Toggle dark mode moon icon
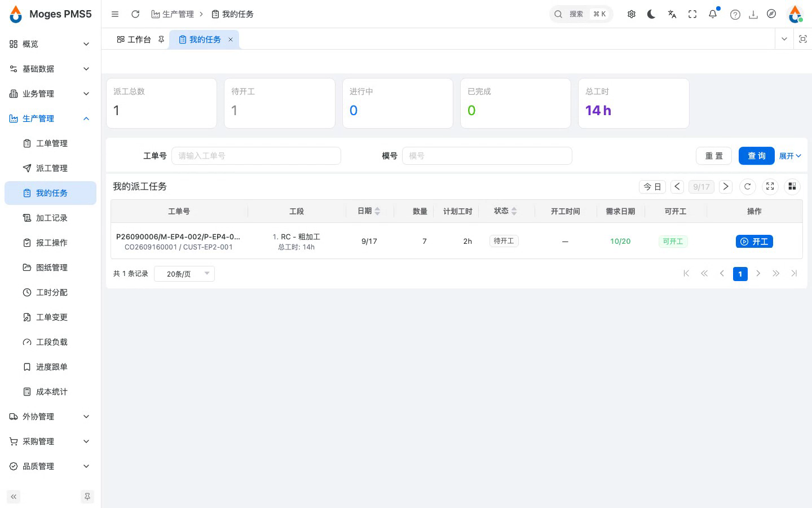 651,14
